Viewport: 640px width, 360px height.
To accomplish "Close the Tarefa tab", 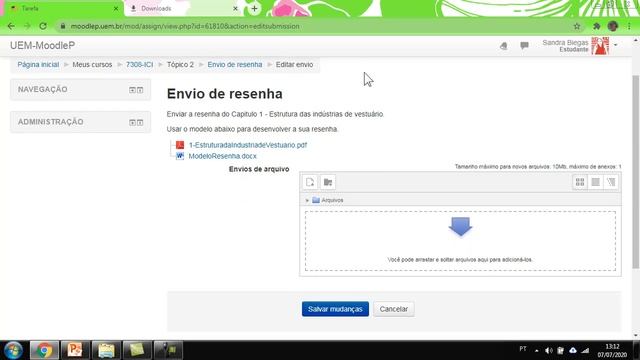I will point(116,8).
